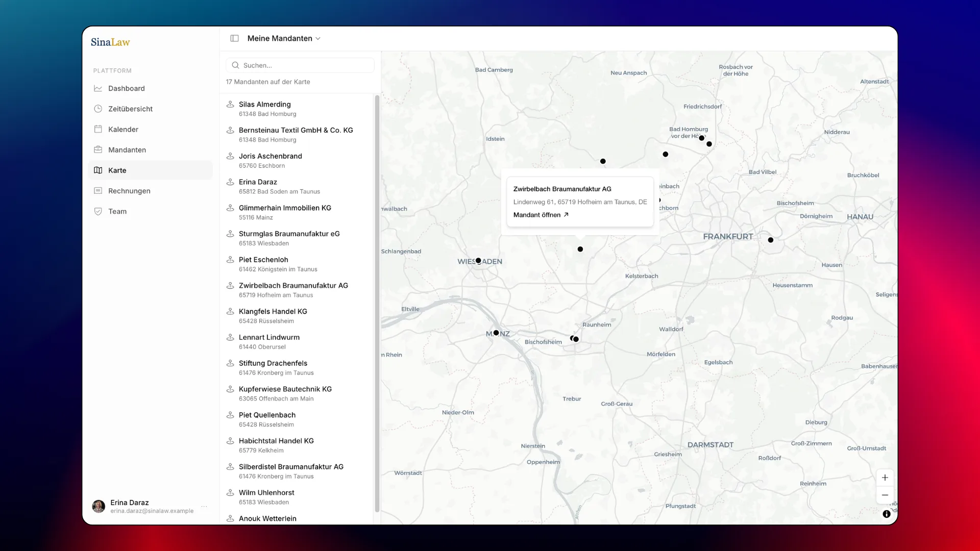This screenshot has height=551, width=980.
Task: Click the map pin icon beside Glimmerhain Immobilien
Action: pos(230,208)
